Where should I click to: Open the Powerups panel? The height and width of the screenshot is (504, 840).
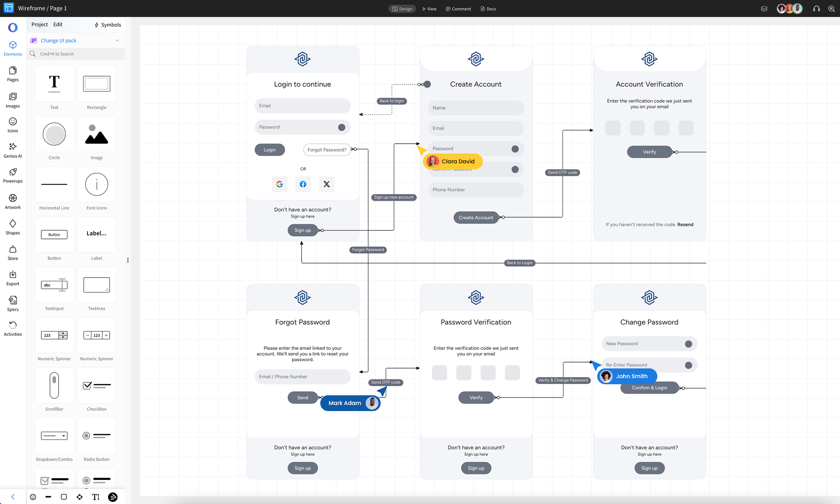pyautogui.click(x=13, y=176)
